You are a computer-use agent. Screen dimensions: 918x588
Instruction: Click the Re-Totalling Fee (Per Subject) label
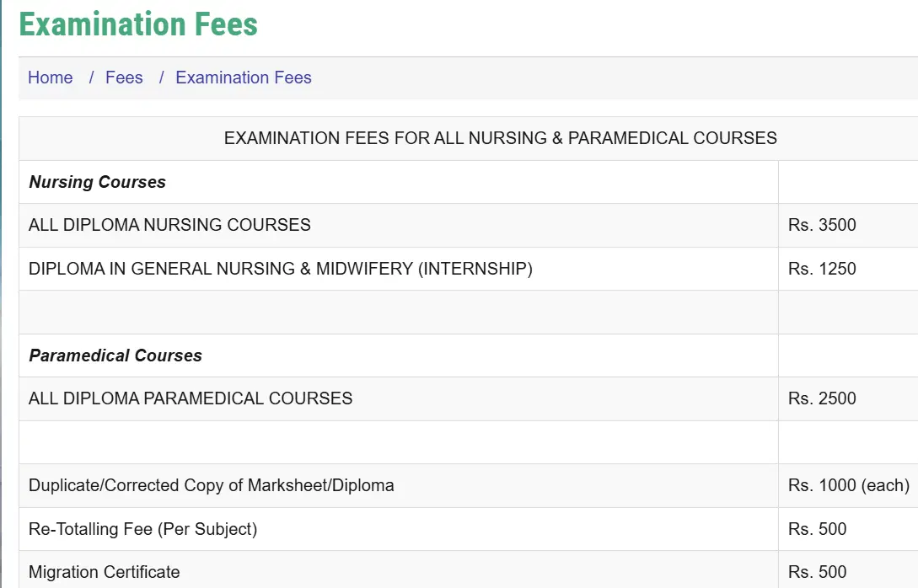coord(143,529)
